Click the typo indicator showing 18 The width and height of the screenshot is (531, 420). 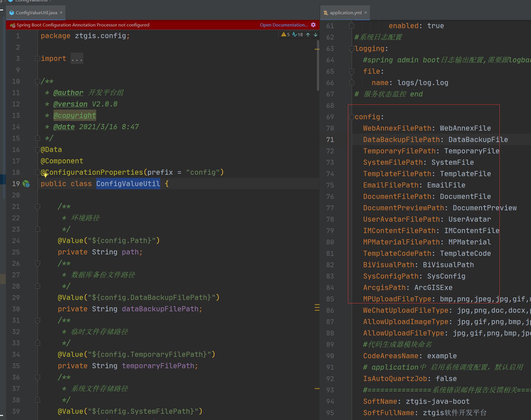[298, 34]
